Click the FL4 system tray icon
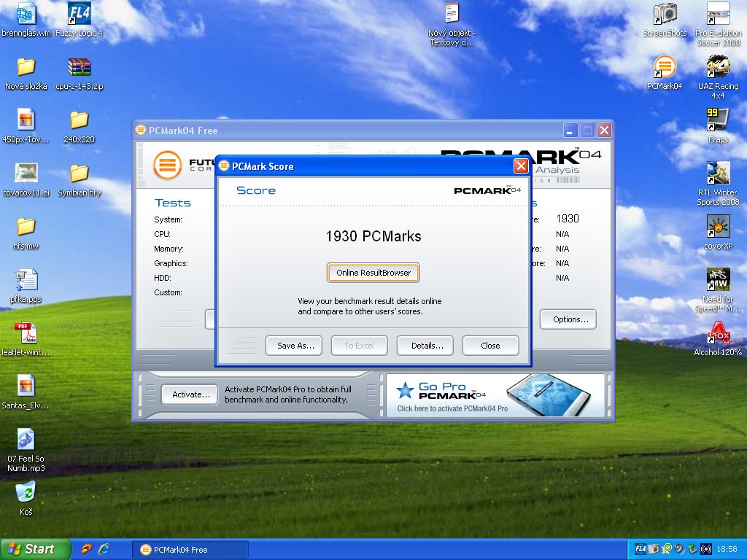The image size is (747, 560). [x=640, y=549]
